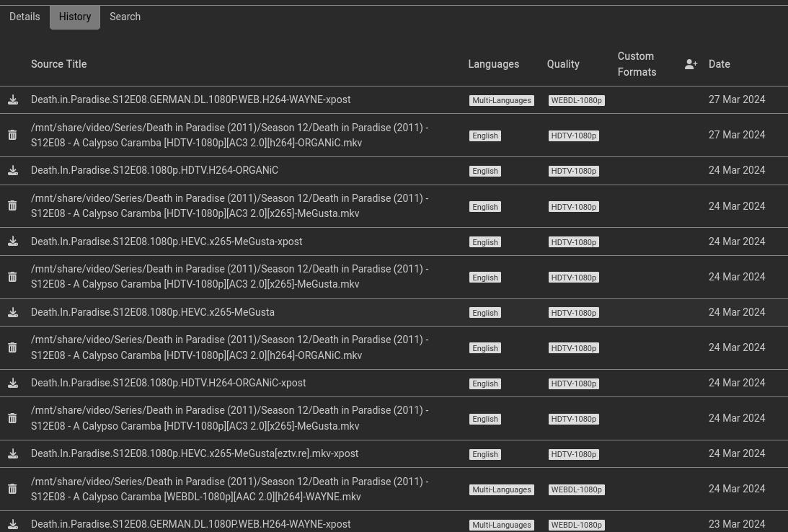Click download icon for MeGusta[eztv.re].mkv-xpost entry
The height and width of the screenshot is (532, 788).
point(13,453)
